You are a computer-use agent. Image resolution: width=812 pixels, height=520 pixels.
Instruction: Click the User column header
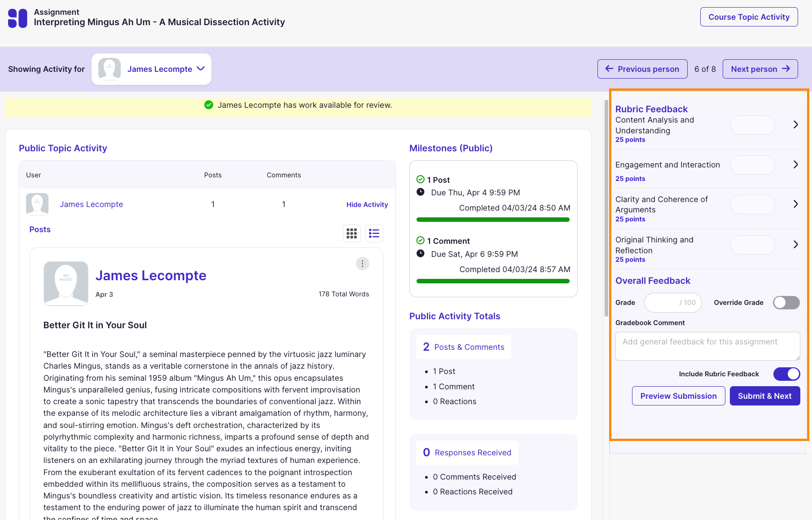click(x=34, y=175)
